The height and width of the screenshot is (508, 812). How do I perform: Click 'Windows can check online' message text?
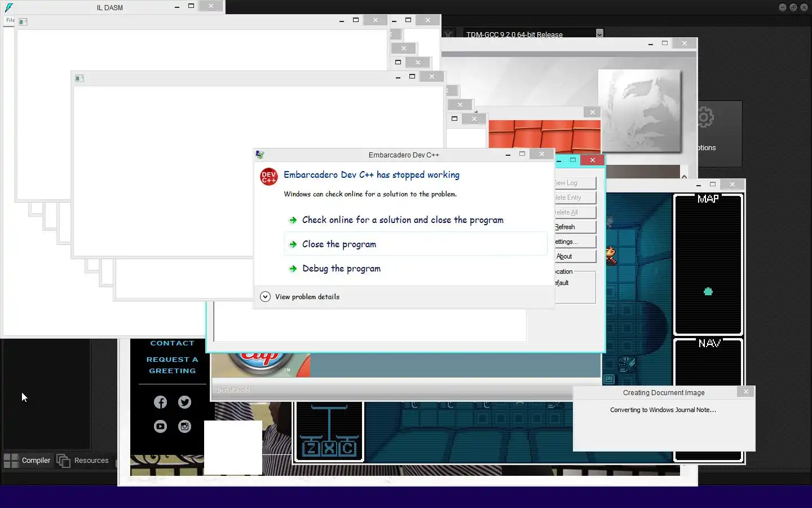pos(370,194)
